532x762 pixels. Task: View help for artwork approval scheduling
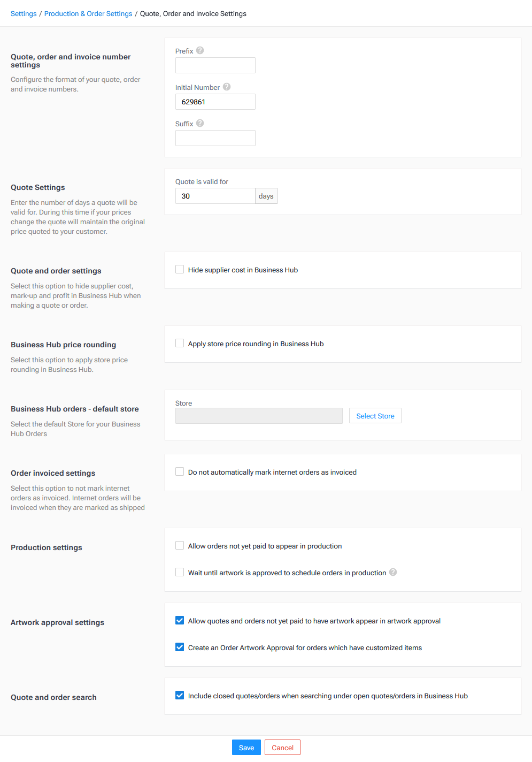(393, 572)
